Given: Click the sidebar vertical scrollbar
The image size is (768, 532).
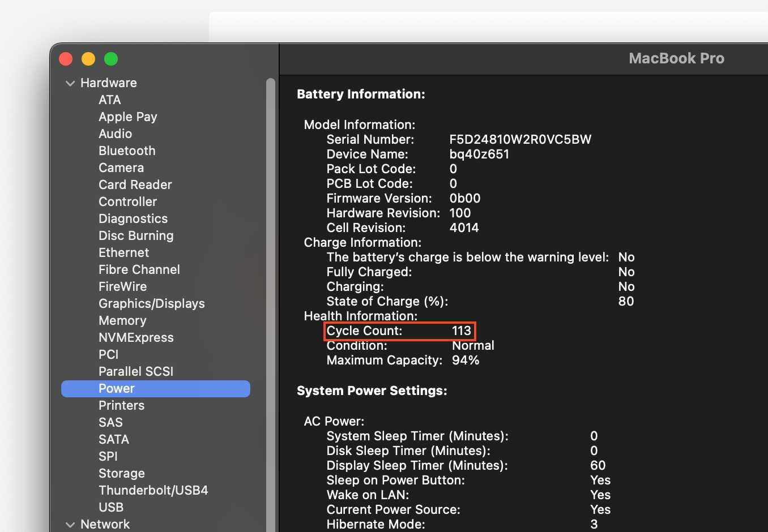Looking at the screenshot, I should [271, 306].
